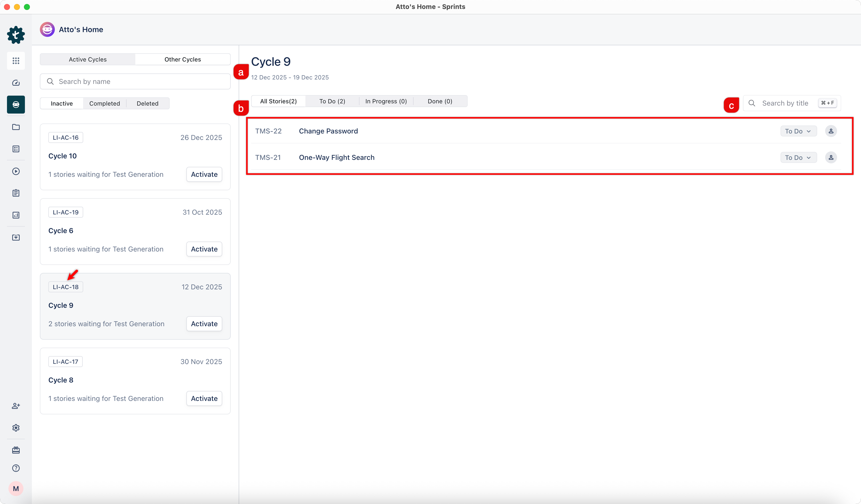This screenshot has width=861, height=504.
Task: Switch to Active Cycles view
Action: tap(87, 60)
